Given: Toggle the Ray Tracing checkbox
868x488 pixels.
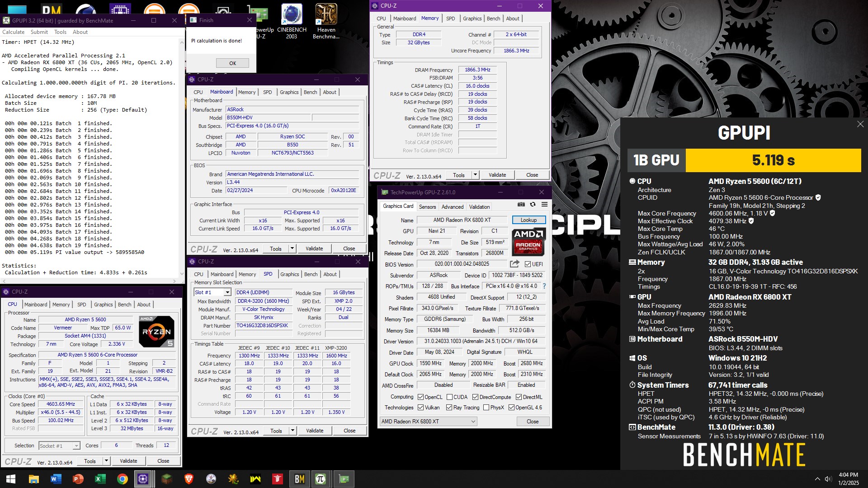Looking at the screenshot, I should pyautogui.click(x=449, y=408).
